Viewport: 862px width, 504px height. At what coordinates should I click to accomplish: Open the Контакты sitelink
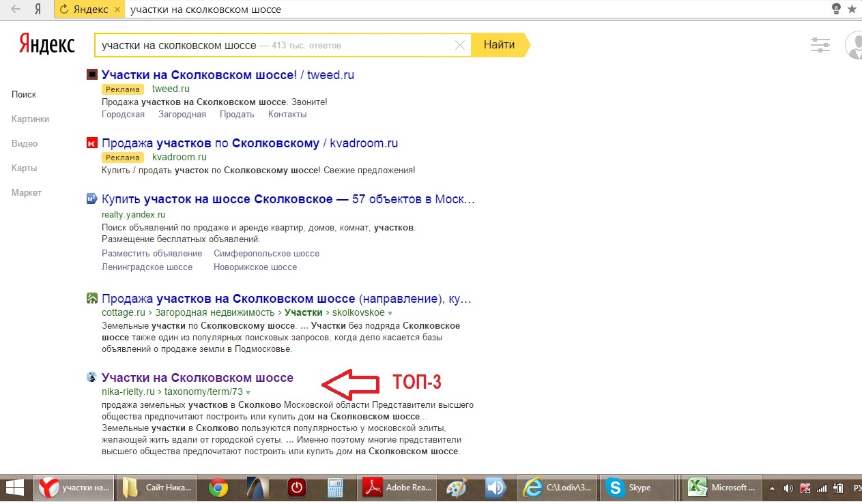287,115
